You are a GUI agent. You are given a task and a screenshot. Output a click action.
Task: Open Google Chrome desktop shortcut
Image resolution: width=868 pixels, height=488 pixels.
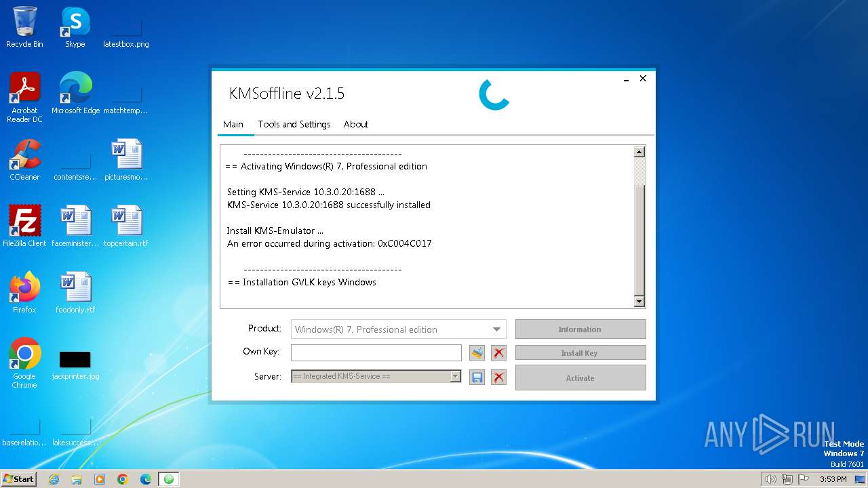[x=24, y=363]
